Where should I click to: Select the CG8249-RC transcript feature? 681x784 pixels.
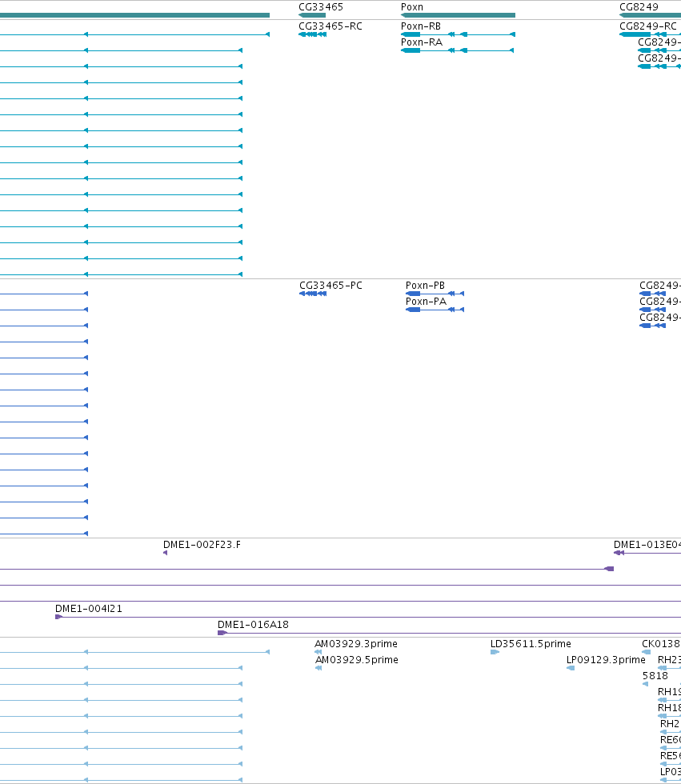point(650,34)
